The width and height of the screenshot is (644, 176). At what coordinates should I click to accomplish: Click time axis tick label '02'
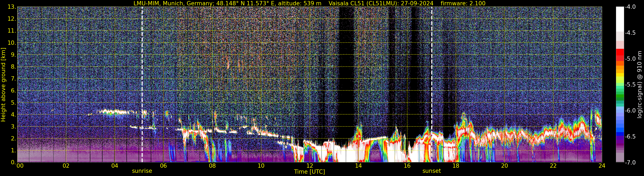pos(66,166)
